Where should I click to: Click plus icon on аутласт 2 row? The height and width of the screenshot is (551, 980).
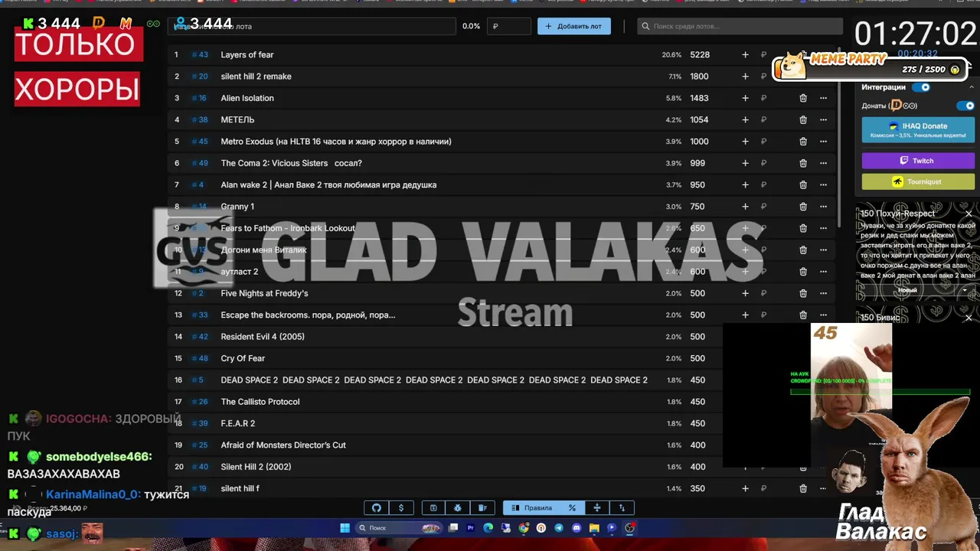point(745,272)
